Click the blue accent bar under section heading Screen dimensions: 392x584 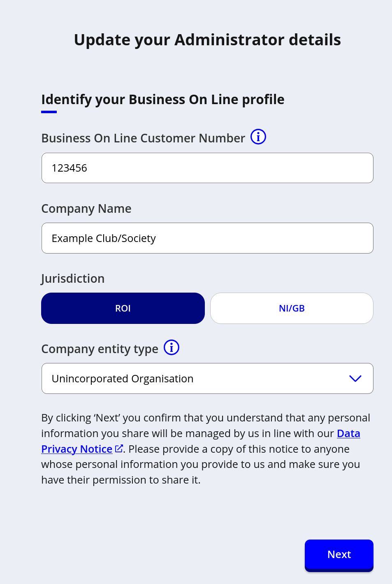(x=49, y=112)
